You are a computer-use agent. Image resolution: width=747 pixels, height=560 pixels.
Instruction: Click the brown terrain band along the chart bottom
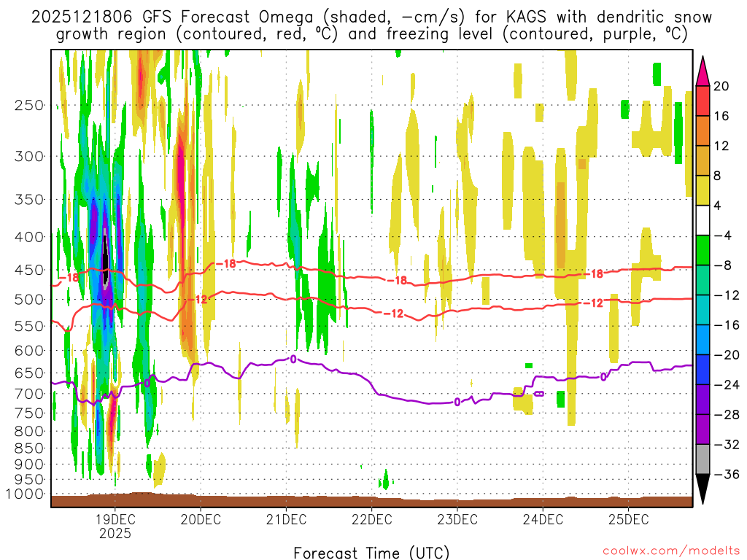pos(371,501)
